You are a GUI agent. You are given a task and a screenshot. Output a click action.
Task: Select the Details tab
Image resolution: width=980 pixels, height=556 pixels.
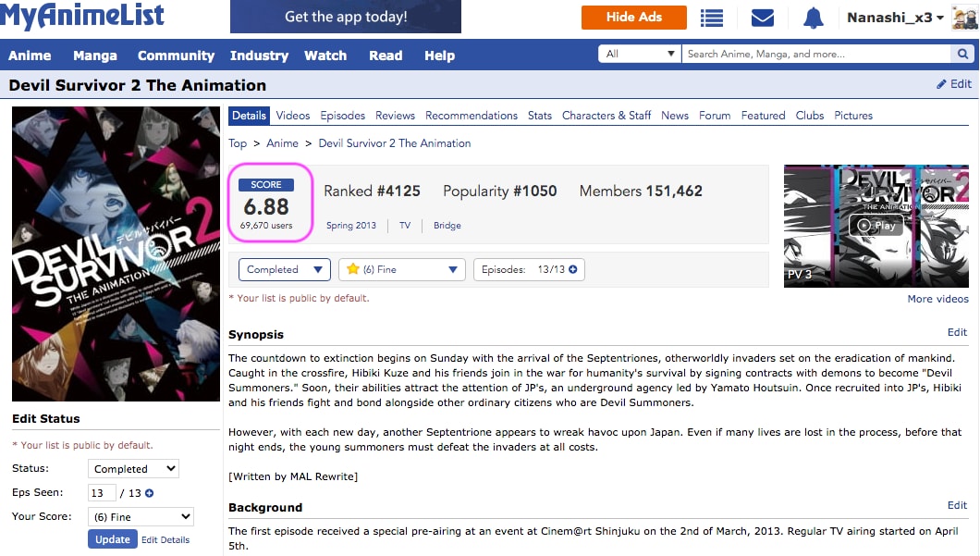point(250,116)
